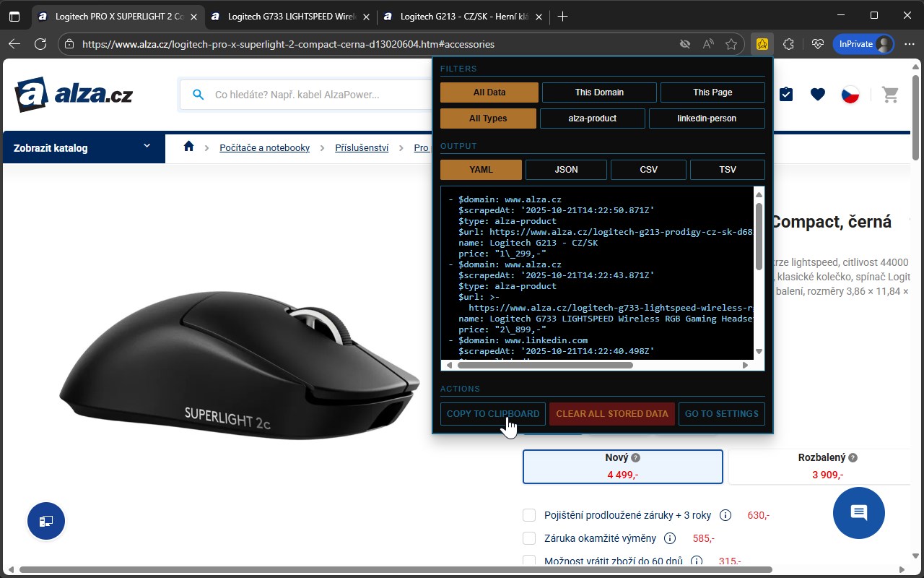This screenshot has height=578, width=924.
Task: Select the This Domain filter
Action: pos(599,92)
